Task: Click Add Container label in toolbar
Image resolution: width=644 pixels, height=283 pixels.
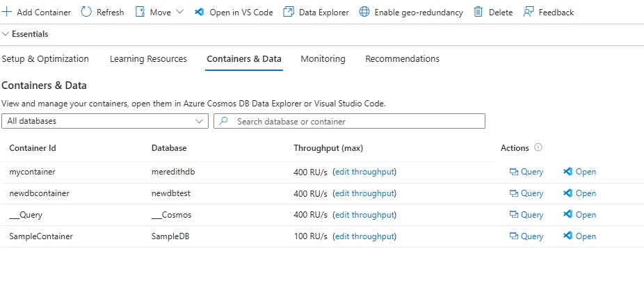Action: [x=44, y=13]
